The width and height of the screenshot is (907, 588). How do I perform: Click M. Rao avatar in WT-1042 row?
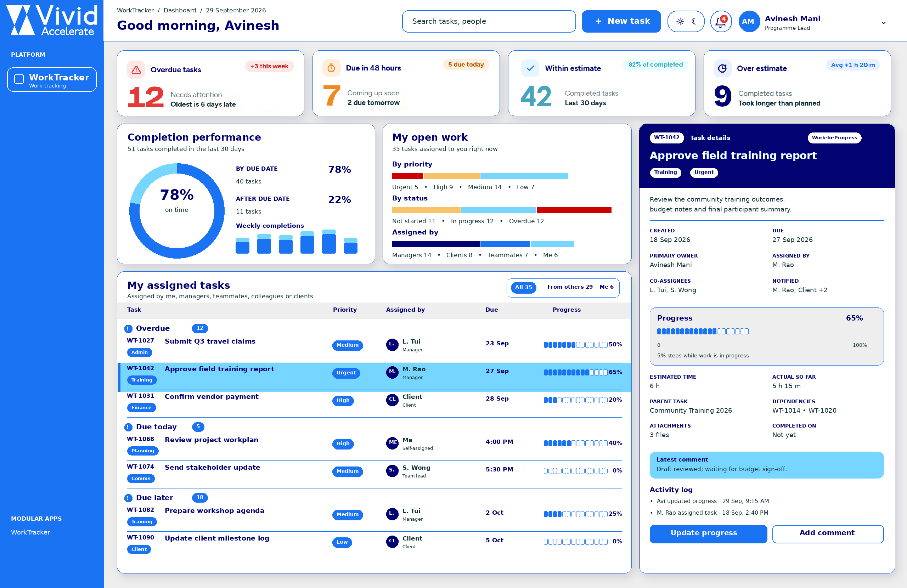click(x=392, y=372)
